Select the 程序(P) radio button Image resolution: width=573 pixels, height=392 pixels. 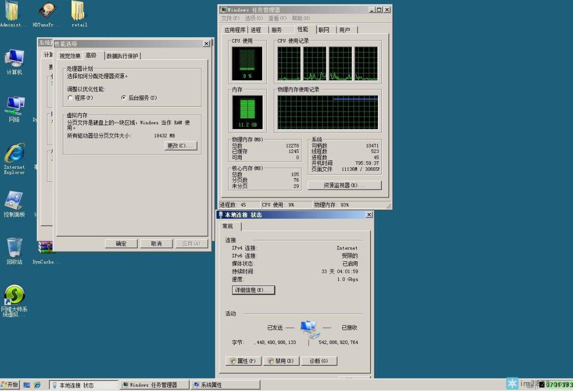click(70, 98)
